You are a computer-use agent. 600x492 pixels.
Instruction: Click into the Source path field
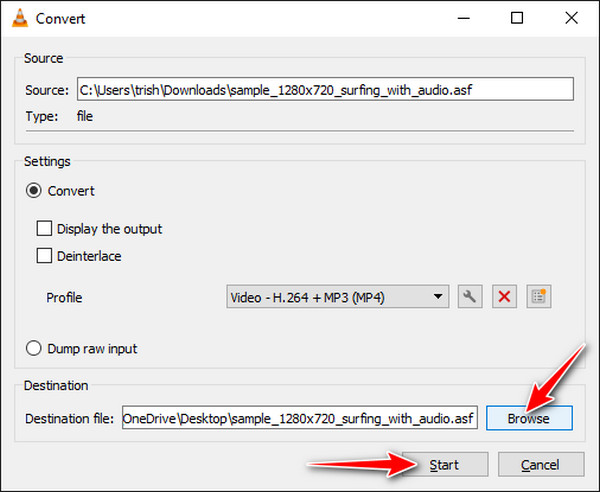click(325, 89)
